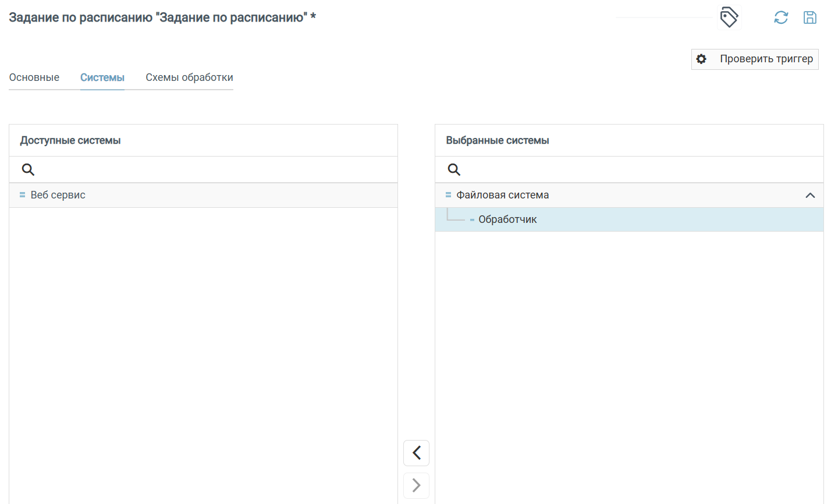This screenshot has width=831, height=504.
Task: Click the gear icon in Проверить триггер
Action: click(701, 59)
